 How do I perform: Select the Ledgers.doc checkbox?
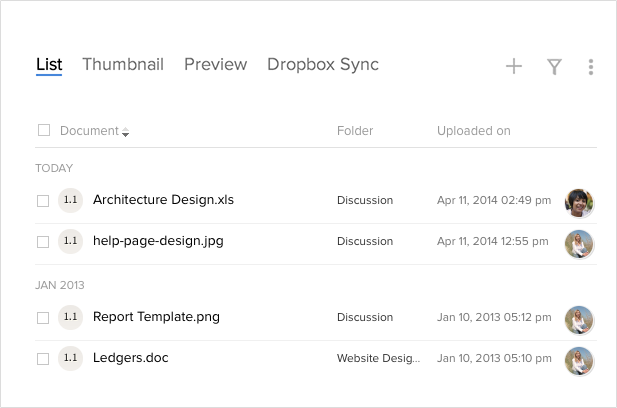coord(43,358)
